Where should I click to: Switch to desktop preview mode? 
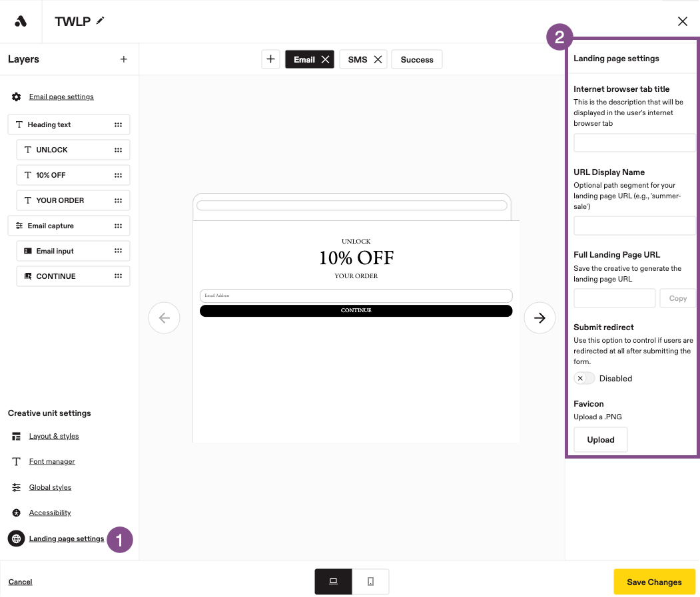pos(334,582)
